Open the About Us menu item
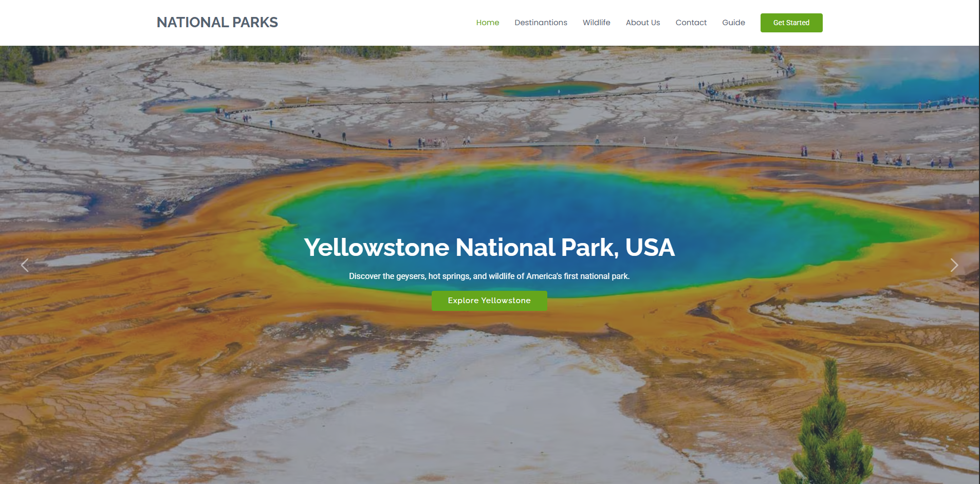The image size is (980, 484). click(643, 23)
